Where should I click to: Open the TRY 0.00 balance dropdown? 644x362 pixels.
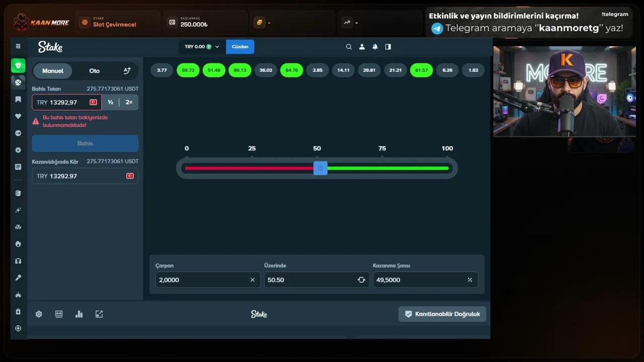[202, 47]
